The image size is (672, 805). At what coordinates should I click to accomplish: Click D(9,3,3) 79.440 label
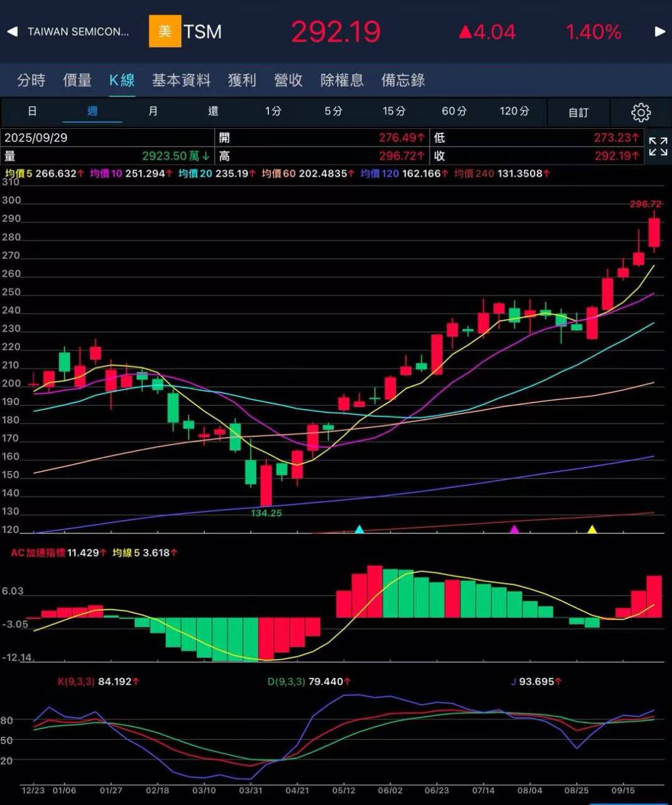click(x=309, y=681)
